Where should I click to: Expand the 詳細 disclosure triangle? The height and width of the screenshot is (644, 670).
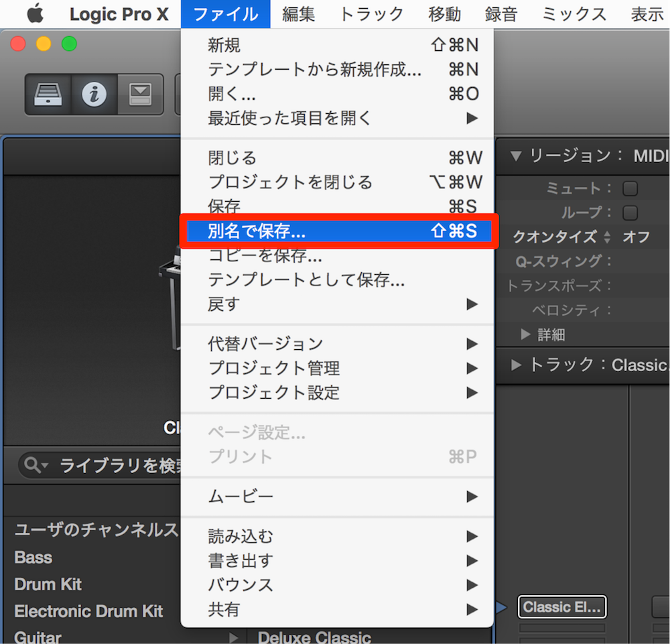click(525, 334)
